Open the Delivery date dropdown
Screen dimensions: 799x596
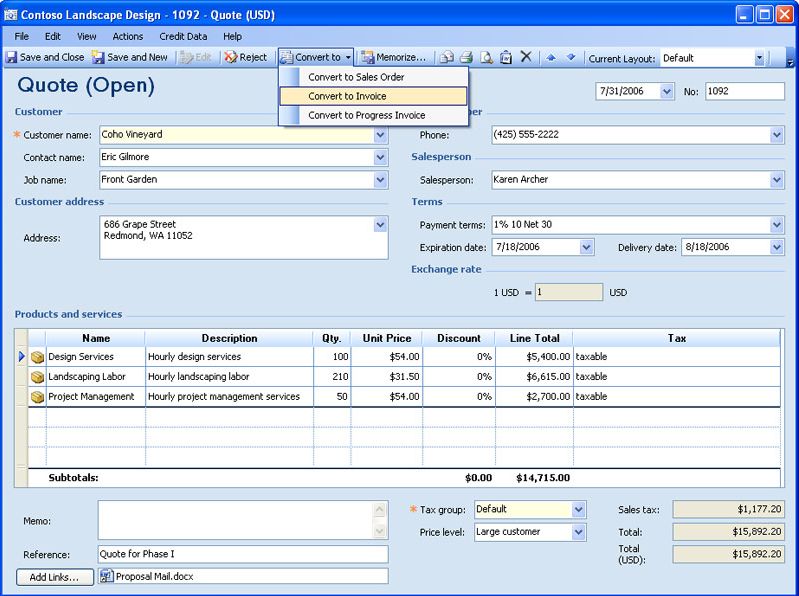pyautogui.click(x=777, y=248)
